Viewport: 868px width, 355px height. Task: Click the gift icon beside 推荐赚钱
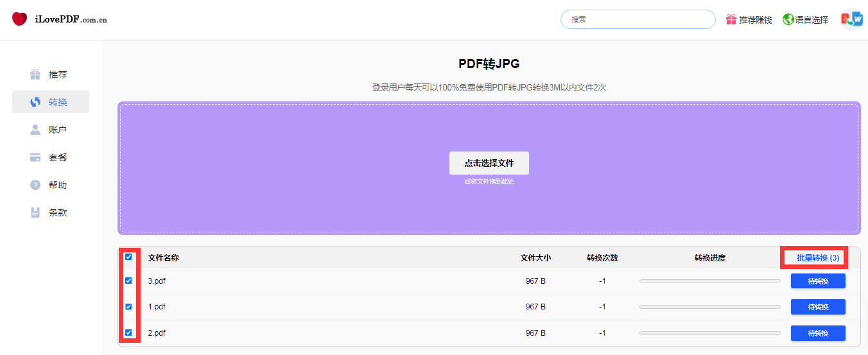[x=731, y=19]
